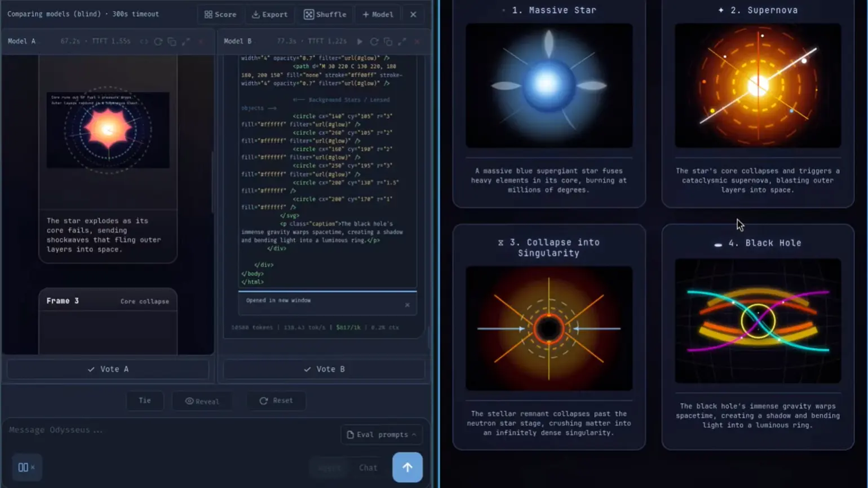
Task: Toggle the split compare mode chip
Action: point(26,467)
